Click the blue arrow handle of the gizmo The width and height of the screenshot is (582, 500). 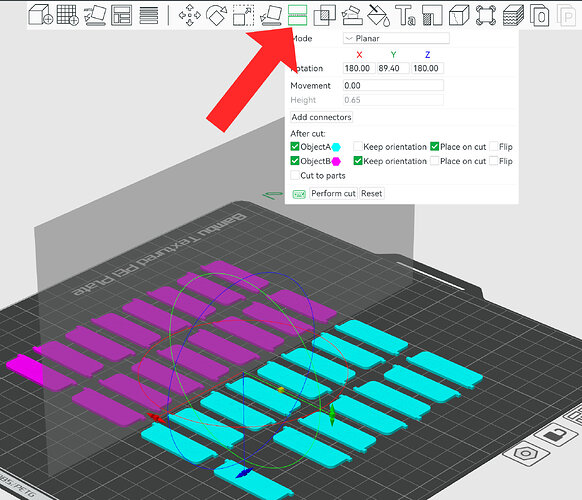tap(244, 473)
